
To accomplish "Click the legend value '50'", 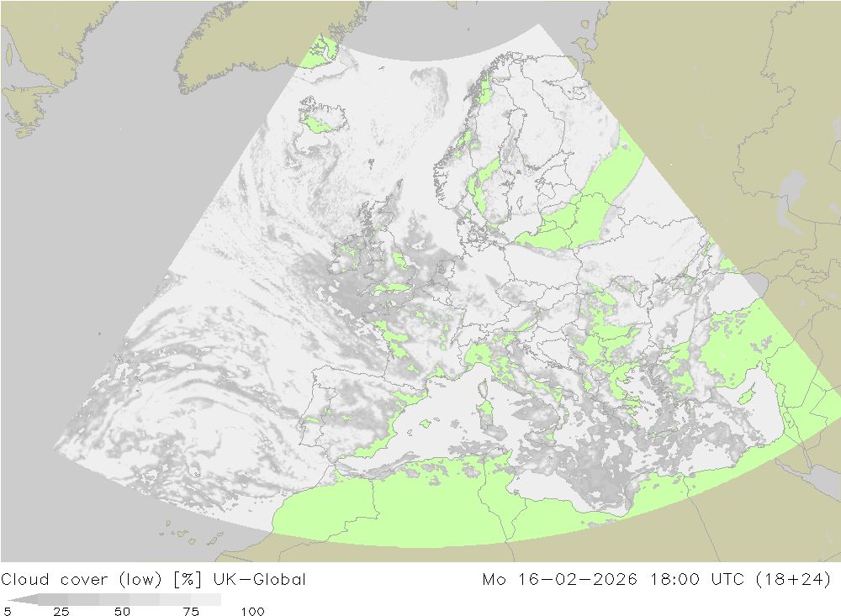I will click(122, 611).
